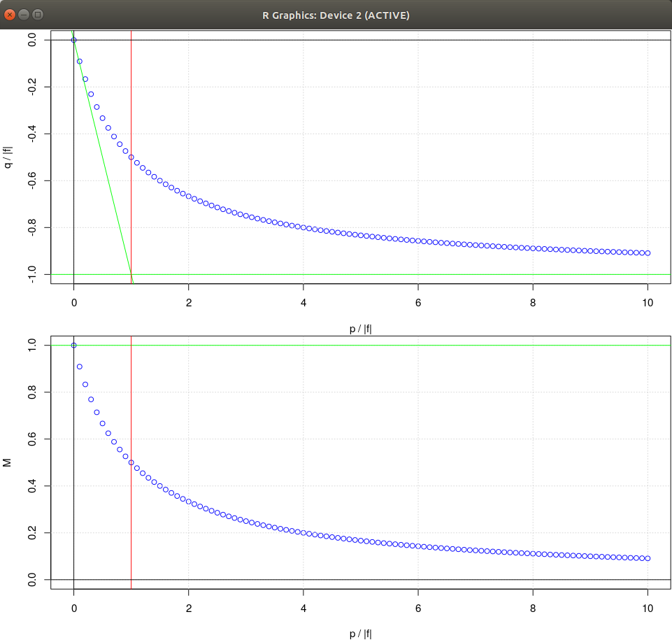Click x-axis tick "6" of the M plot
This screenshot has height=640, width=672.
(418, 608)
